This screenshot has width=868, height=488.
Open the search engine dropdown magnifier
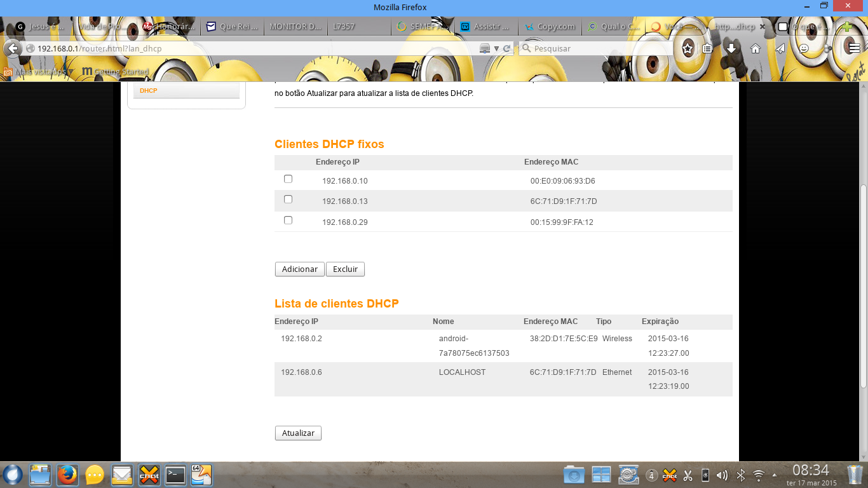[526, 48]
